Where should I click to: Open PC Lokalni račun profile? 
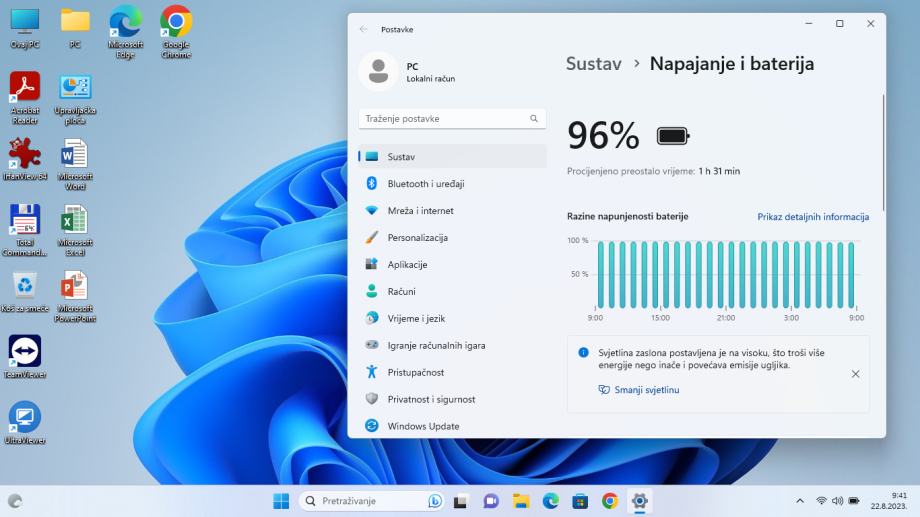407,72
